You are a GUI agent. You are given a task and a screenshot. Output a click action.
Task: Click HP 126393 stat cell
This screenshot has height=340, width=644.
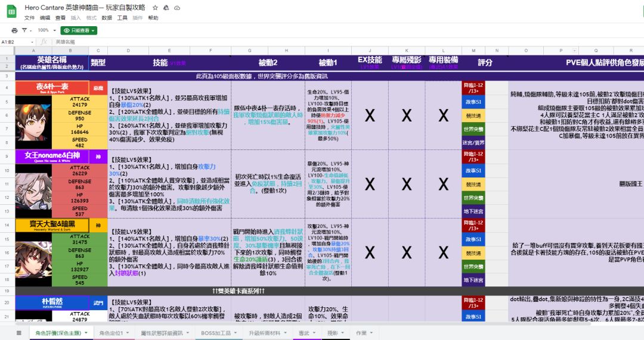point(80,198)
